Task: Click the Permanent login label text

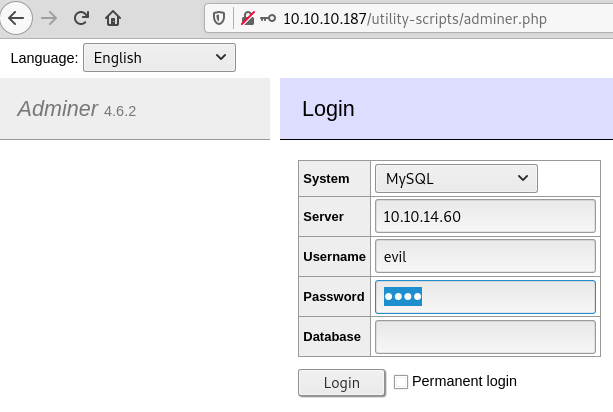Action: [x=464, y=381]
